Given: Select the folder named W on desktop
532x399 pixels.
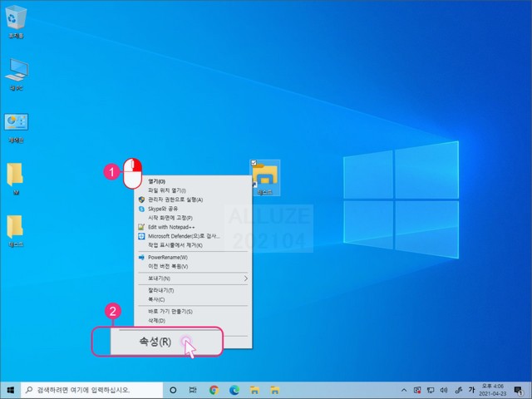Looking at the screenshot, I should 16,179.
